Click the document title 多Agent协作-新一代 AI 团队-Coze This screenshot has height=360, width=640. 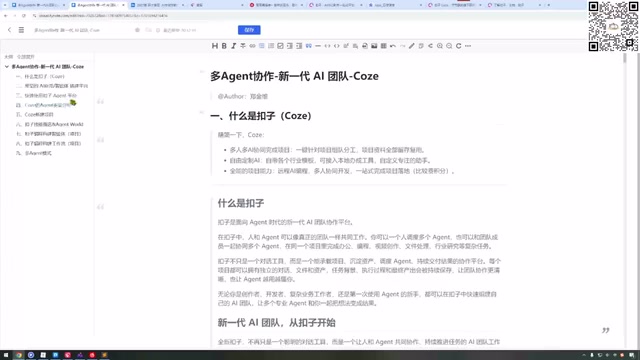(x=294, y=76)
